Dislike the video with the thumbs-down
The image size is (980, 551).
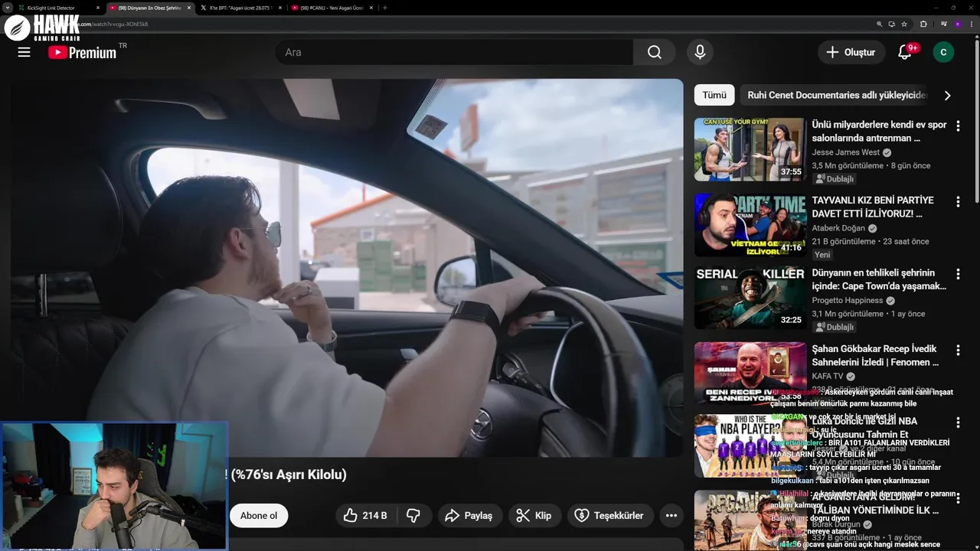[413, 515]
